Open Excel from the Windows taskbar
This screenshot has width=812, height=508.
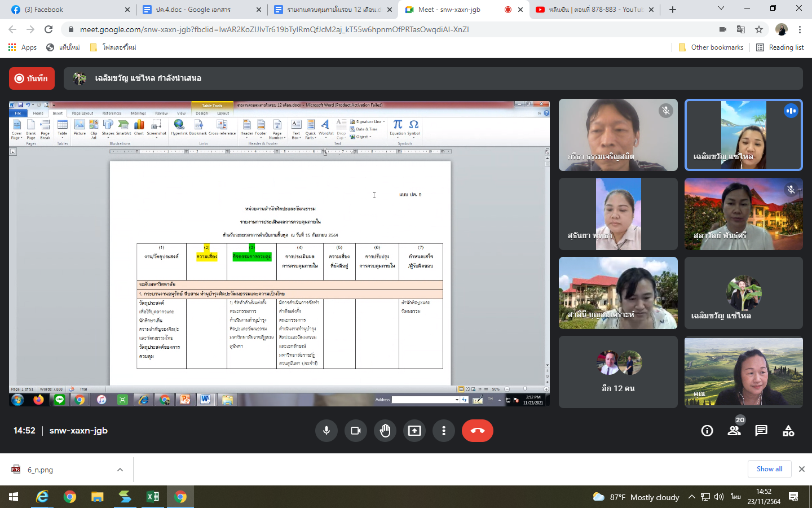(x=153, y=497)
